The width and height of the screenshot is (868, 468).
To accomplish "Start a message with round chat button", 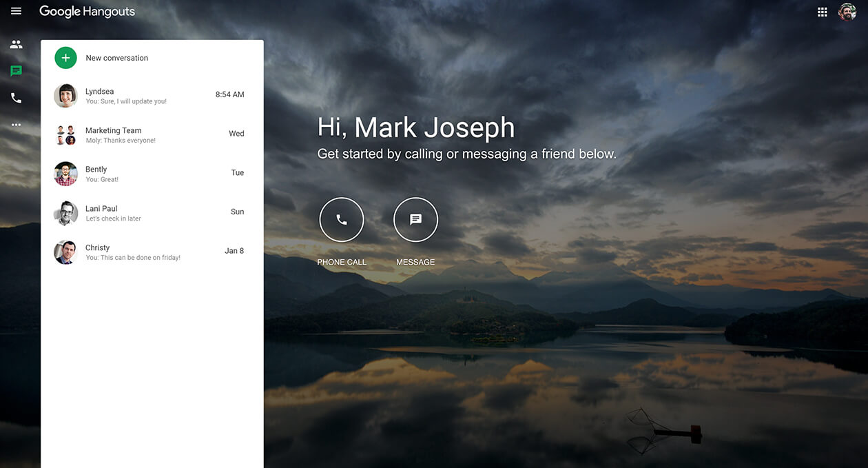I will click(x=415, y=220).
